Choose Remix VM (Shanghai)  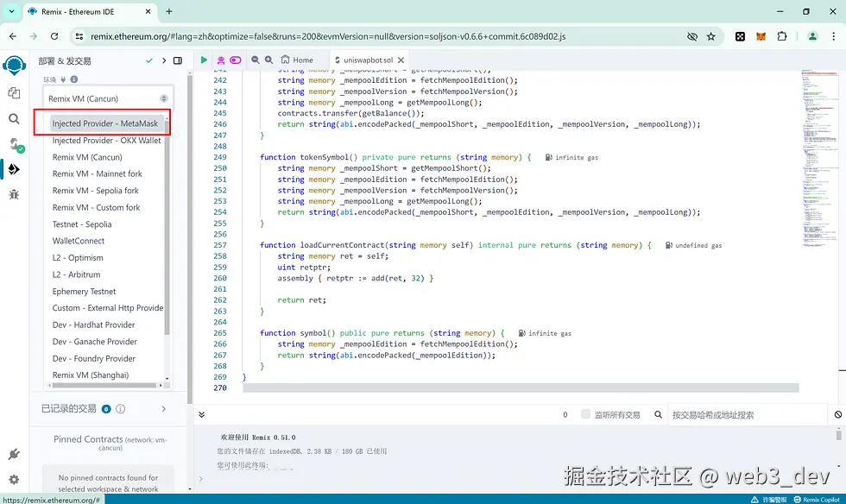[90, 375]
